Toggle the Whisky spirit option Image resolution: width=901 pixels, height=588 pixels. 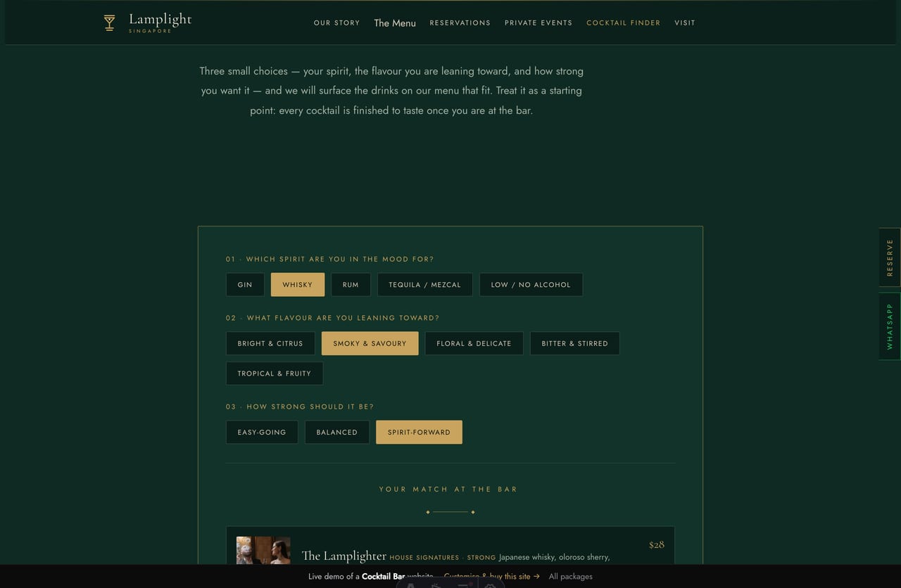298,285
